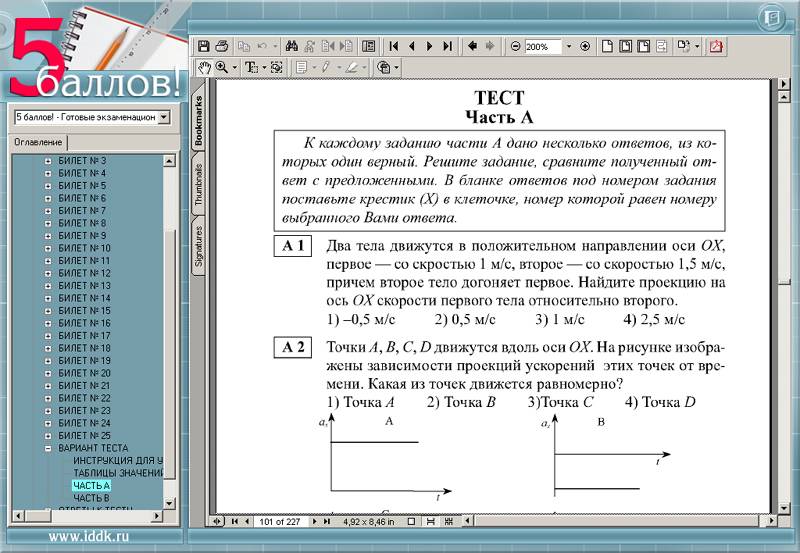Click the page size '4,92 x 8,46 in' text
800x553 pixels.
tap(368, 521)
